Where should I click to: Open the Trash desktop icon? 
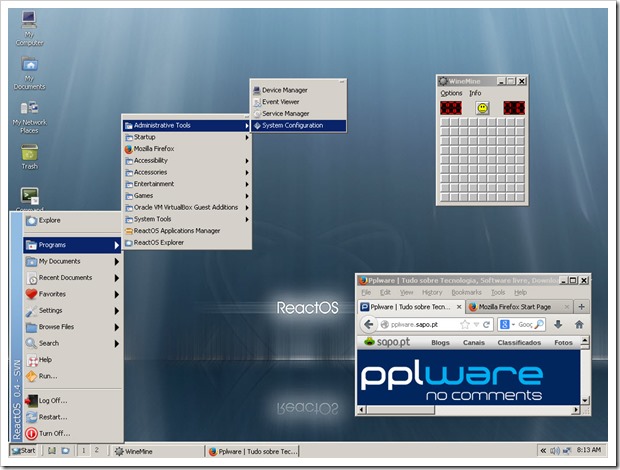(x=29, y=157)
